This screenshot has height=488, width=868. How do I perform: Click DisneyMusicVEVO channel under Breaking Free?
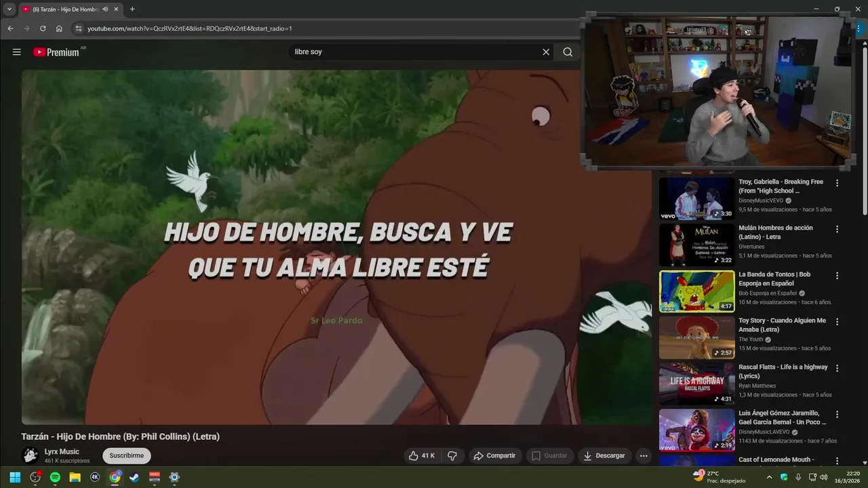click(x=761, y=201)
